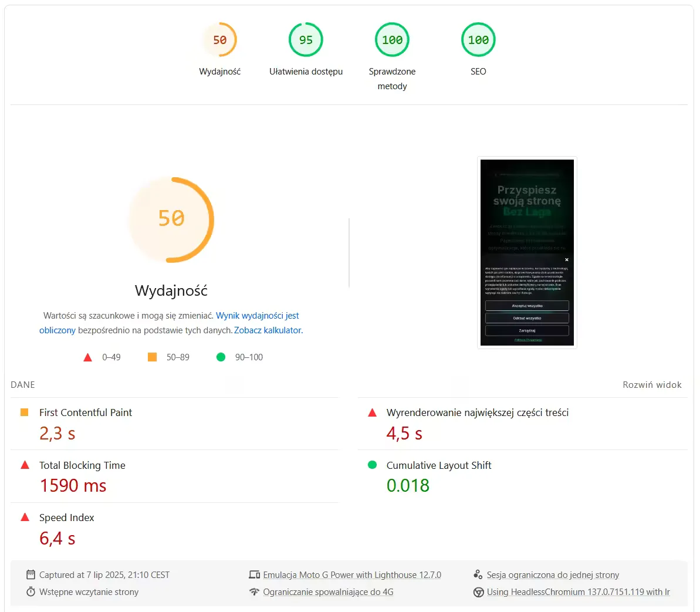The height and width of the screenshot is (612, 700).
Task: Select the Sprawdzone metody score gauge 100
Action: coord(392,40)
